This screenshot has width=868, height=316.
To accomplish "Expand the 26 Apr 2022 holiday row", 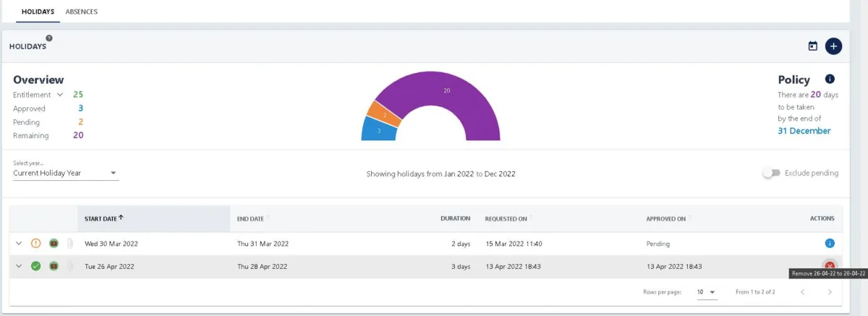I will coord(19,266).
